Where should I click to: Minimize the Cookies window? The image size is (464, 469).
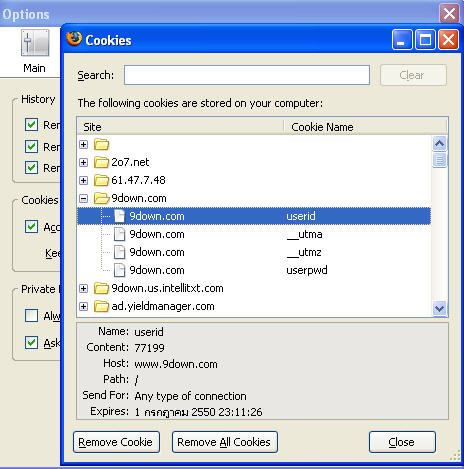pyautogui.click(x=402, y=40)
